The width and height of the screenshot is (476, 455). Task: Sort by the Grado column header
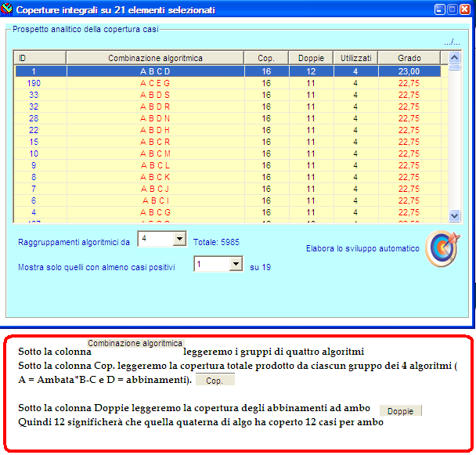[x=409, y=58]
